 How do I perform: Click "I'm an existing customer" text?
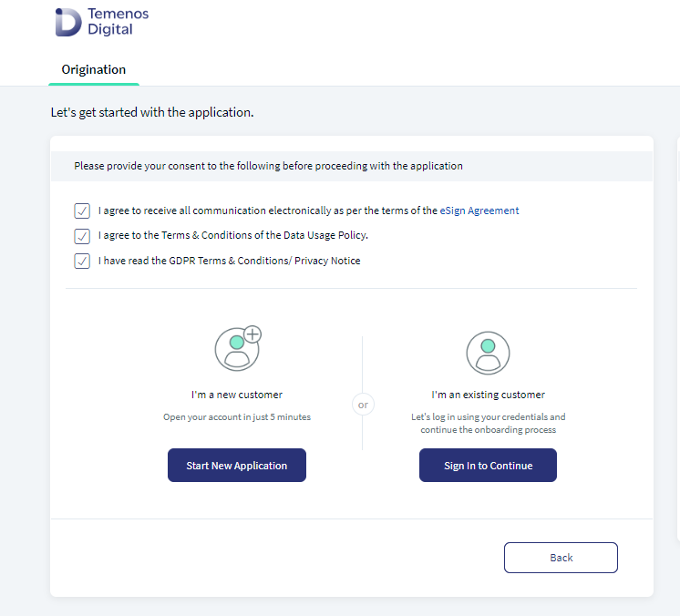pos(488,395)
